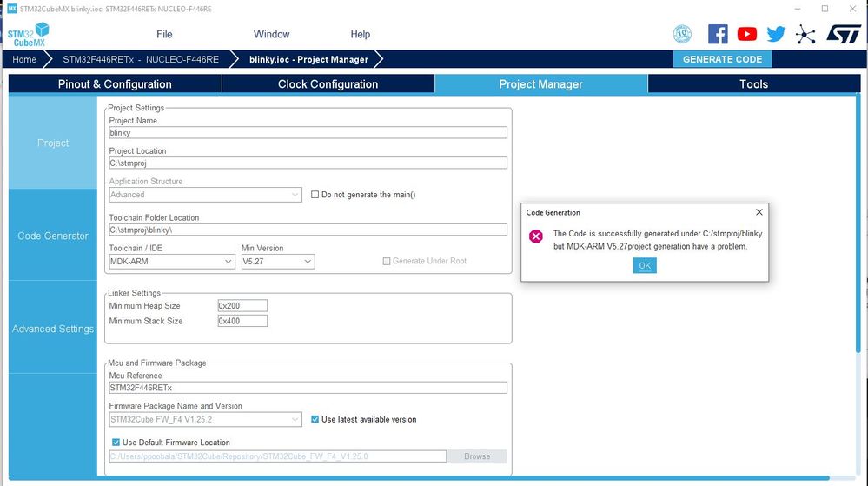The image size is (868, 486).
Task: Open the Toolchain / IDE dropdown
Action: [x=172, y=262]
